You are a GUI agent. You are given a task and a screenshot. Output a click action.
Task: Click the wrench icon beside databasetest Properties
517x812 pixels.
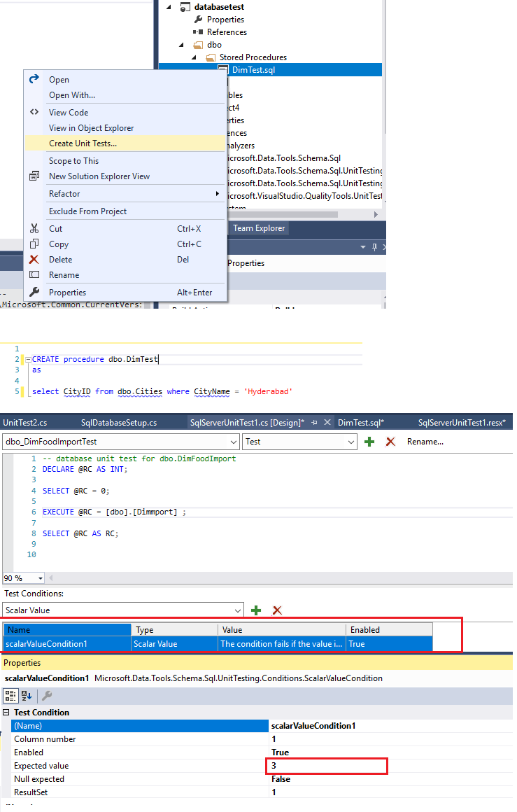pos(198,19)
